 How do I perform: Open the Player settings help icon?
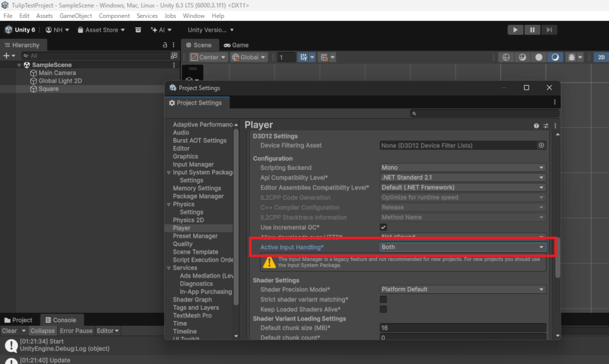pos(536,125)
